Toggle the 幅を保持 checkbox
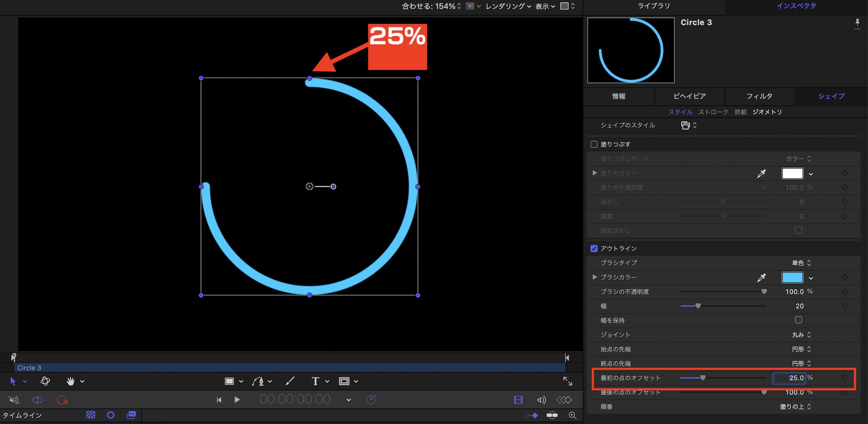 pos(798,320)
